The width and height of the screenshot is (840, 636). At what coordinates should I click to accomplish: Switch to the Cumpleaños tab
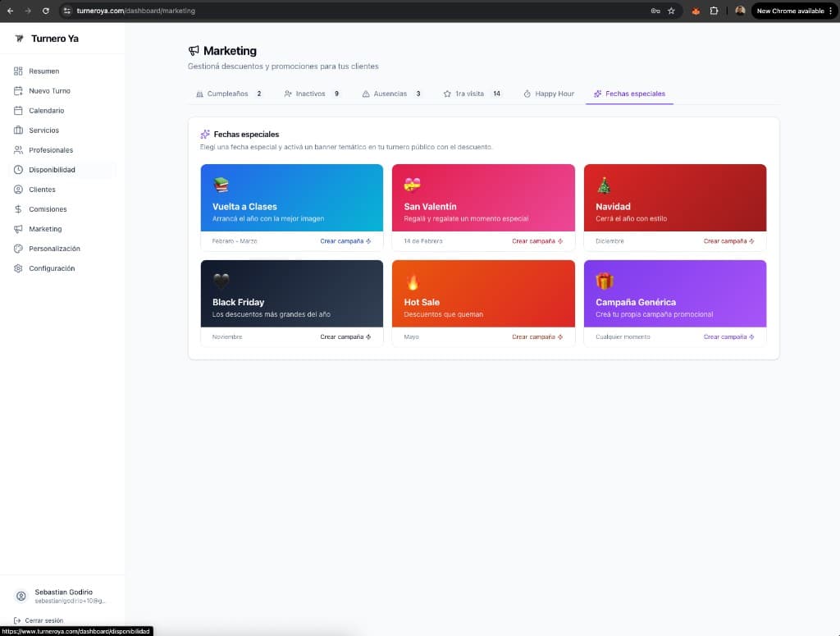(228, 94)
